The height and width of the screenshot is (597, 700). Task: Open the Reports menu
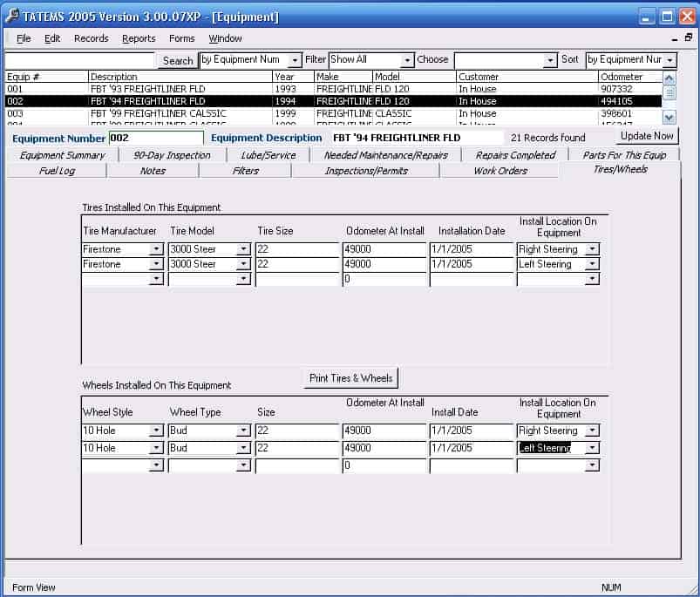coord(139,38)
